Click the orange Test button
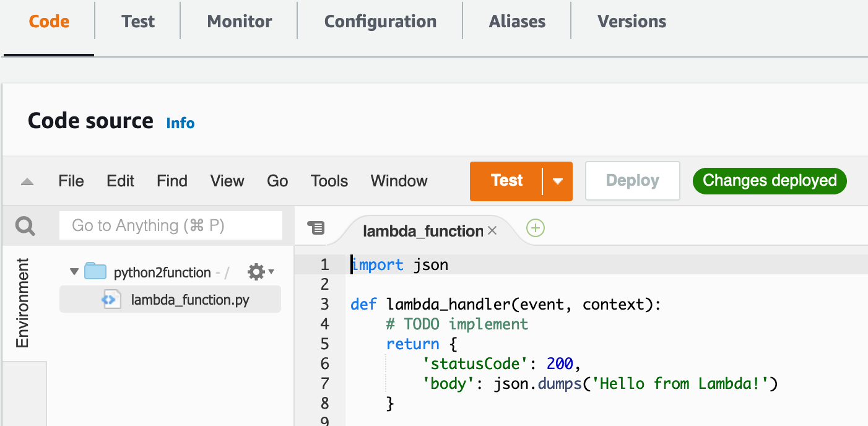This screenshot has width=868, height=426. [506, 181]
